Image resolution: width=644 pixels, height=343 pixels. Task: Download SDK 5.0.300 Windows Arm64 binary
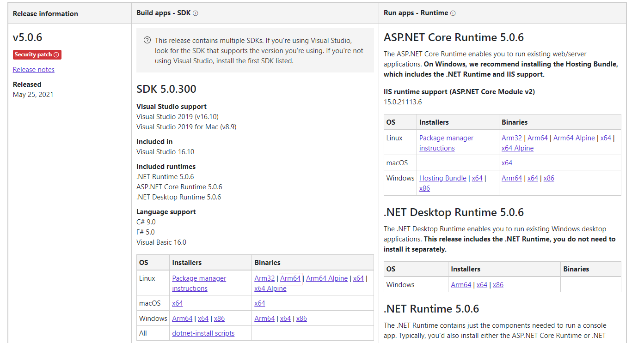tap(264, 319)
